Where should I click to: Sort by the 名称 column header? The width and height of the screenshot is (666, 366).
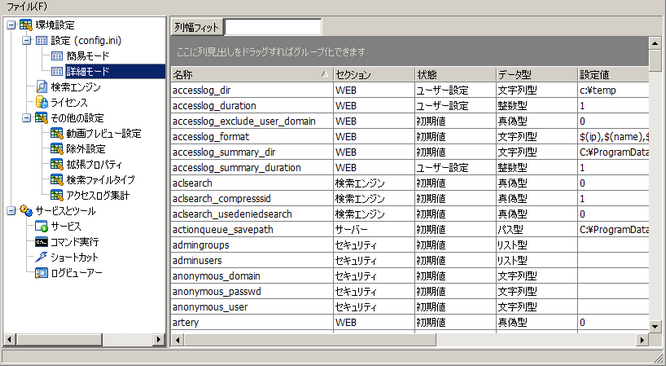[252, 75]
